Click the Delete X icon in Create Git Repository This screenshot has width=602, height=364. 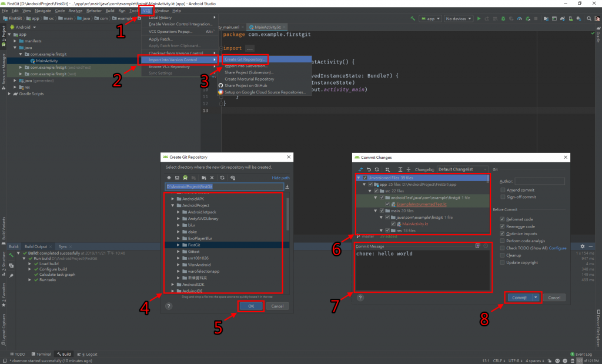tap(212, 178)
